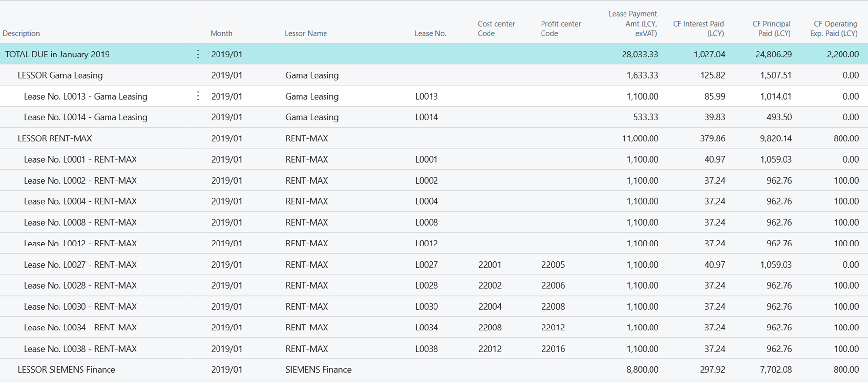
Task: Click cost center code 22001
Action: click(x=489, y=264)
